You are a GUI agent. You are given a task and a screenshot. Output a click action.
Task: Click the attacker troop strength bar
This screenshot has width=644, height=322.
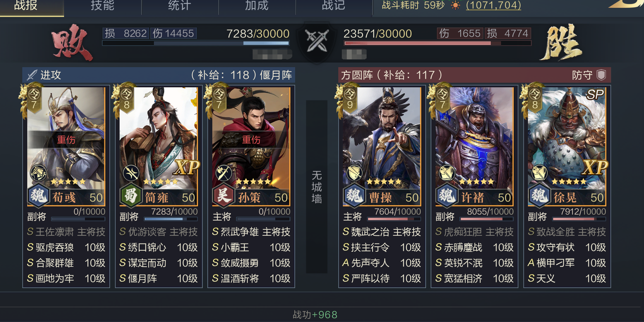[x=196, y=43]
